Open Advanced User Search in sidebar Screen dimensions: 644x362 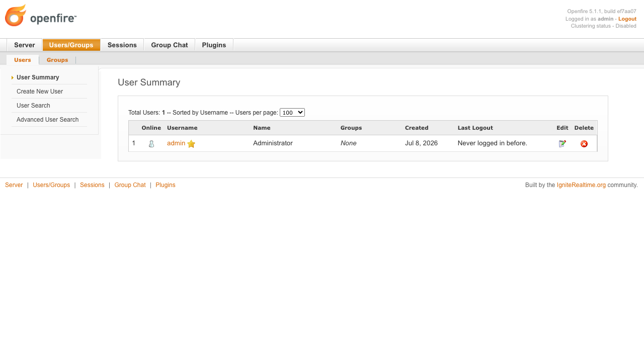[x=48, y=120]
